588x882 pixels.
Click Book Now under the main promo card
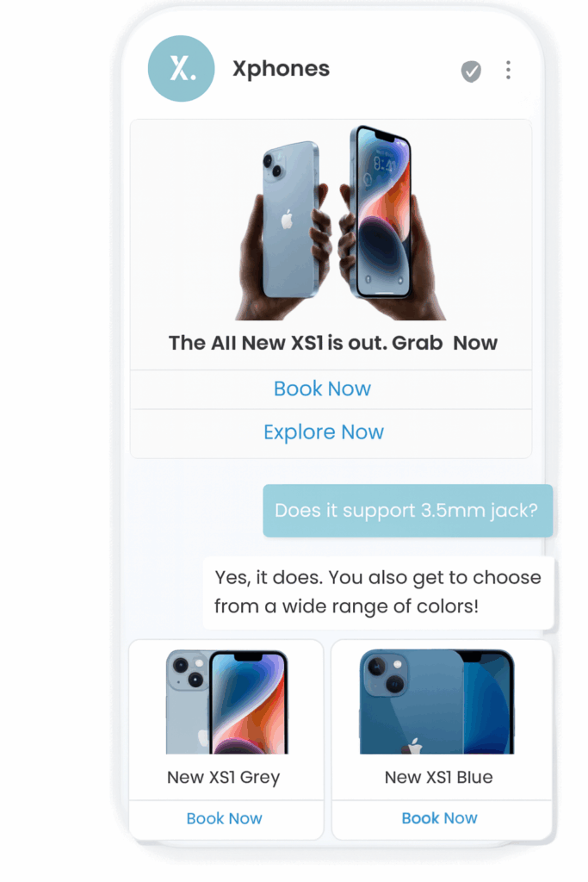[322, 388]
